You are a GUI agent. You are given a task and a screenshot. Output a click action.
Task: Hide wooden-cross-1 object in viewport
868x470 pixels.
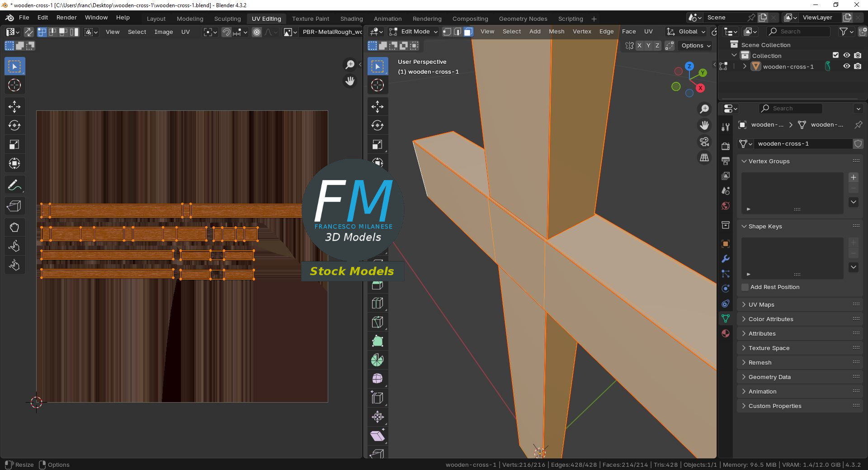(x=847, y=66)
